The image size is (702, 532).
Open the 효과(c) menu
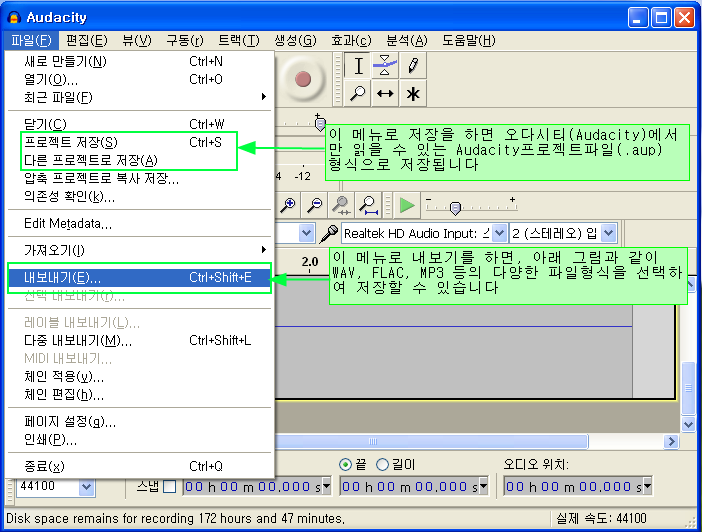click(351, 41)
